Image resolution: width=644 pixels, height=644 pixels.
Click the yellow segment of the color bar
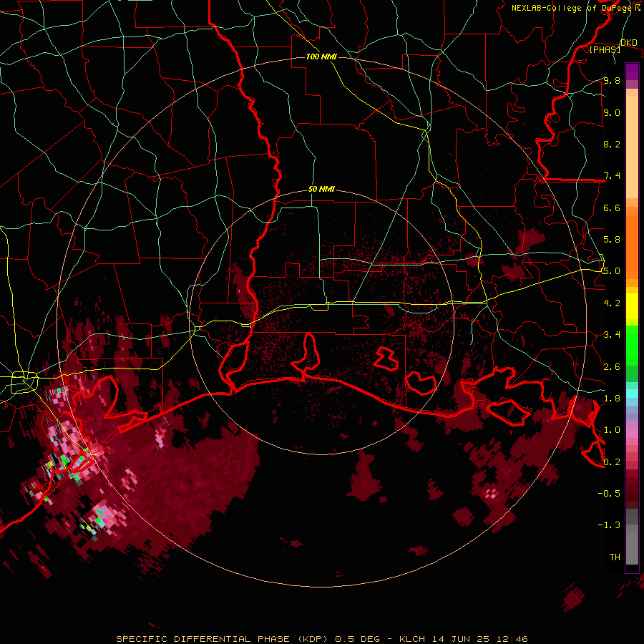[x=632, y=306]
